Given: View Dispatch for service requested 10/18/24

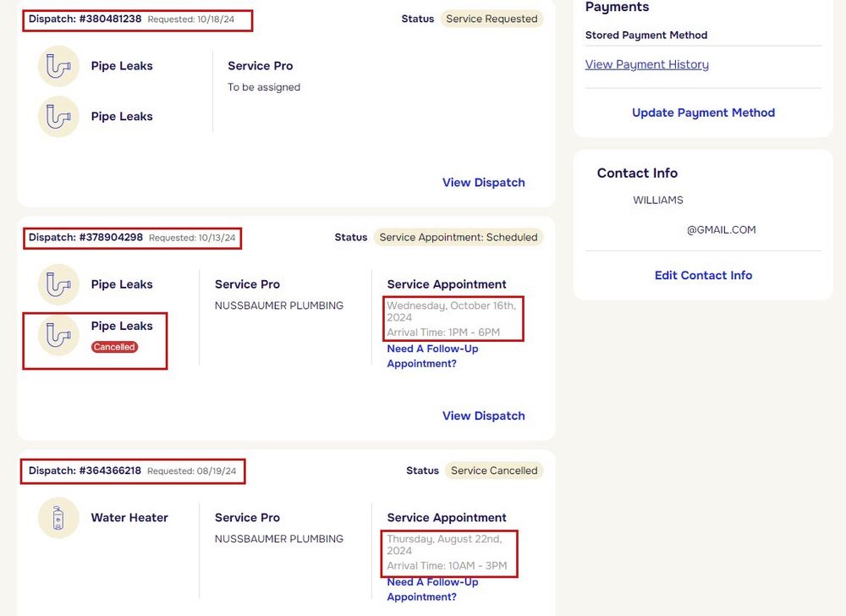Looking at the screenshot, I should pyautogui.click(x=483, y=183).
